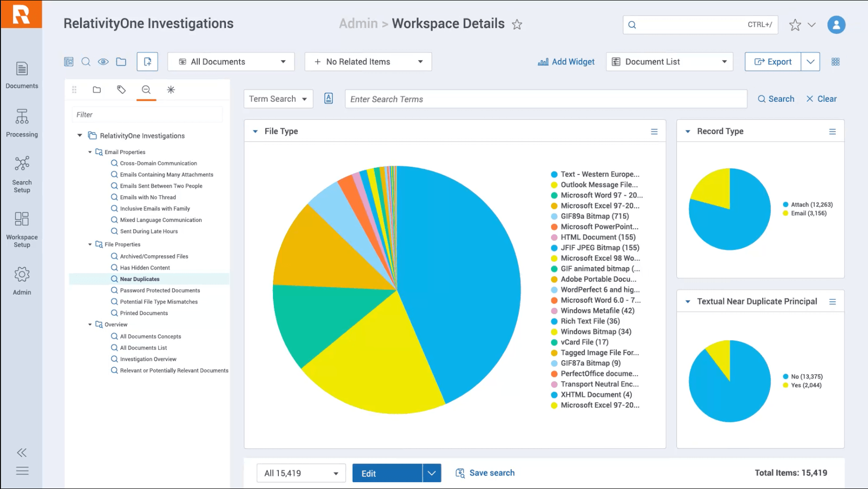Click the dictionary icon beside Term Search
Image resolution: width=868 pixels, height=489 pixels.
pyautogui.click(x=328, y=98)
